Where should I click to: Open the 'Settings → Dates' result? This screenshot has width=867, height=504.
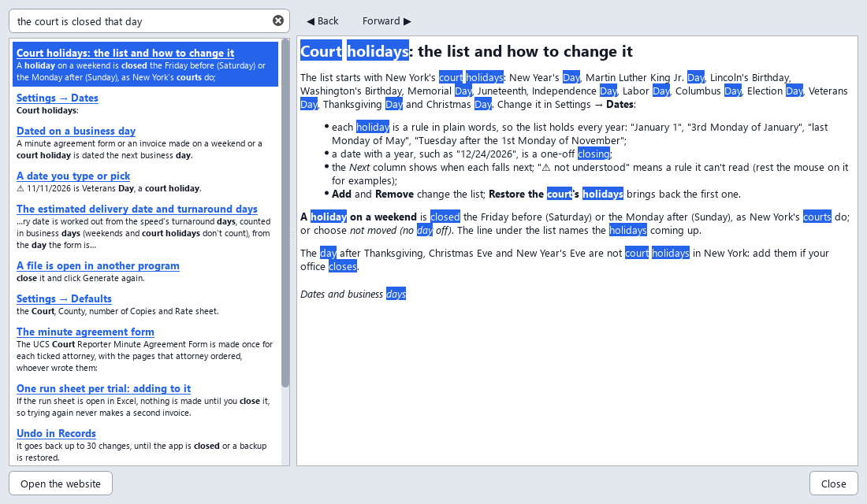click(x=57, y=98)
